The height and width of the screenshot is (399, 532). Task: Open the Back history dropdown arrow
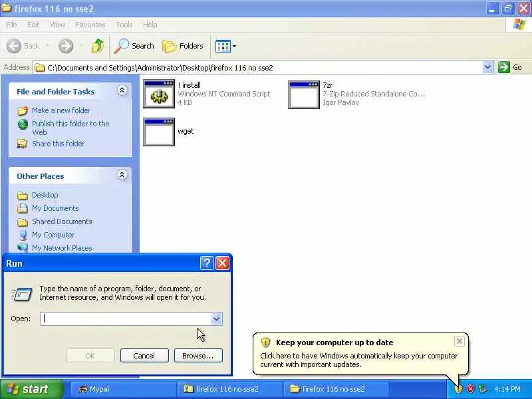pos(47,46)
